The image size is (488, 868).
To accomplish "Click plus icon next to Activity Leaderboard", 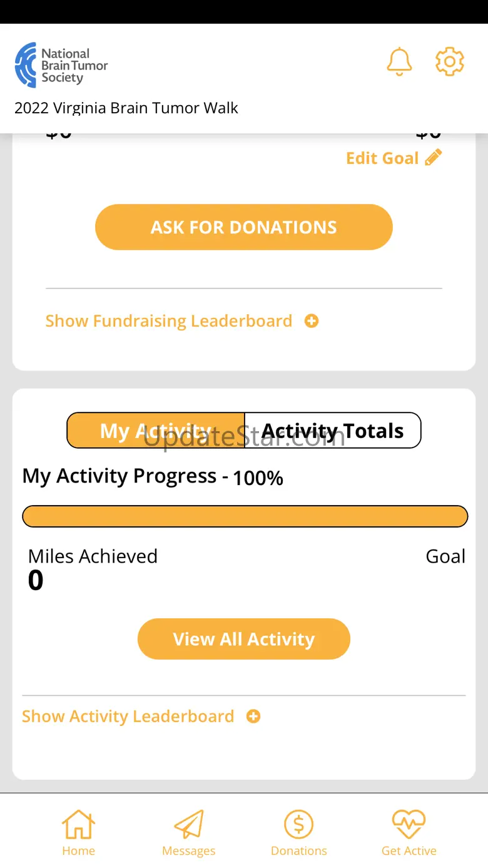I will point(253,717).
